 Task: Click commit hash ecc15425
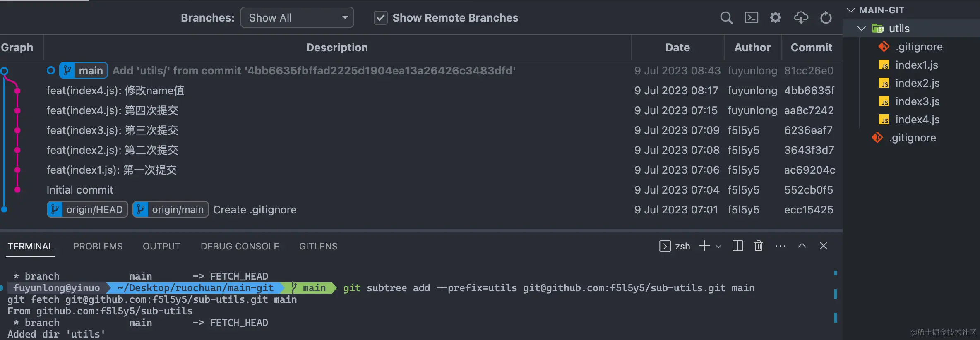pyautogui.click(x=809, y=210)
